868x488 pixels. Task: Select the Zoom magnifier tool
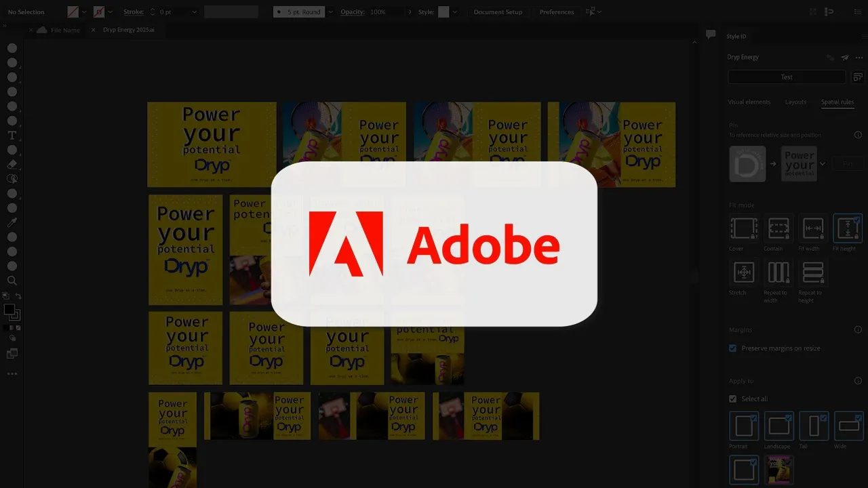[12, 281]
